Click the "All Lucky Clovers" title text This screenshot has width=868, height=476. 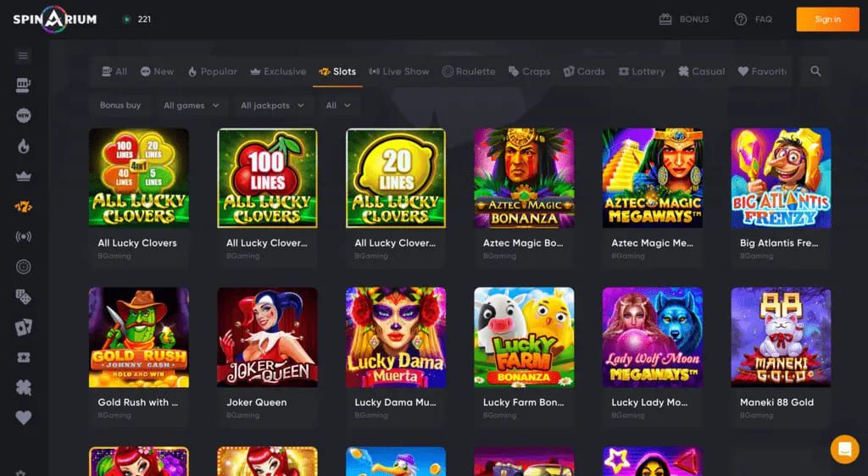click(x=137, y=243)
